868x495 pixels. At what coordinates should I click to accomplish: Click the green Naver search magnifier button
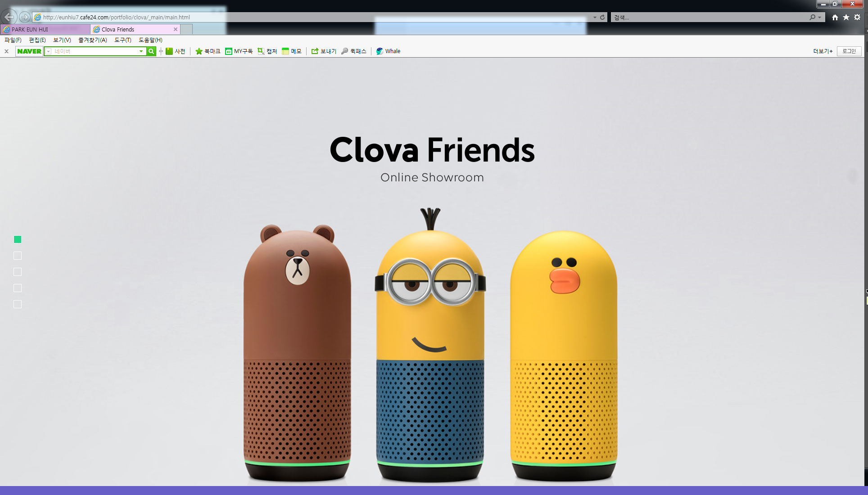tap(151, 51)
